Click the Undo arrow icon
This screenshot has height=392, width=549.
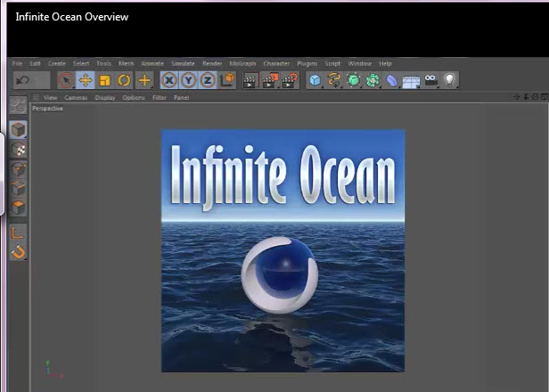pyautogui.click(x=23, y=80)
